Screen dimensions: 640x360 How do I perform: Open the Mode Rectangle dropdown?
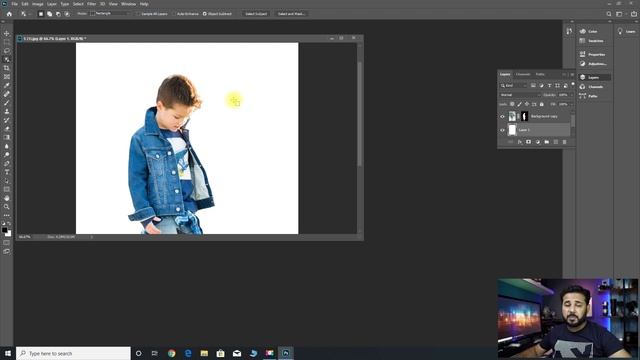click(x=109, y=14)
